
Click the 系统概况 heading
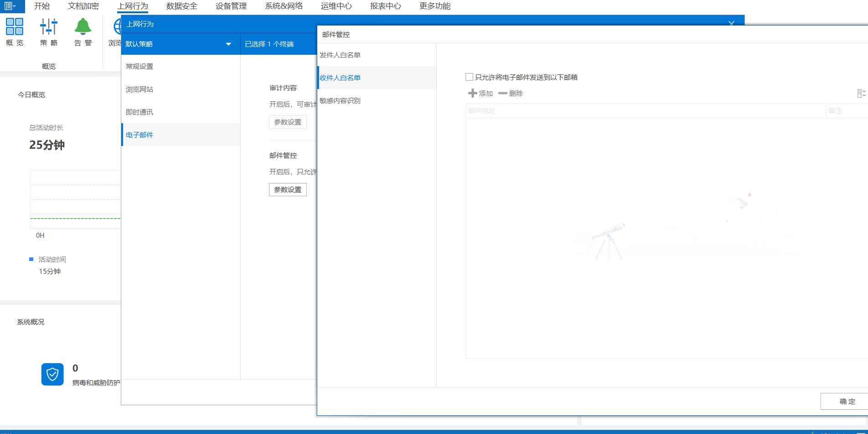click(31, 322)
